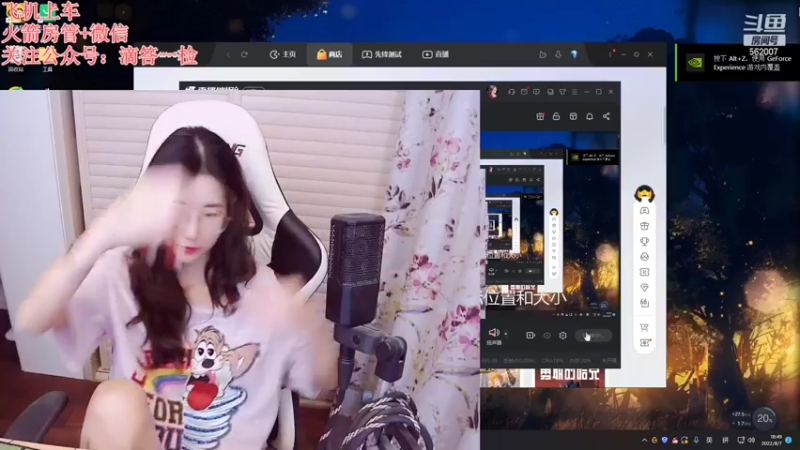800x450 pixels.
Task: Open the bell notifications icon
Action: 589,116
